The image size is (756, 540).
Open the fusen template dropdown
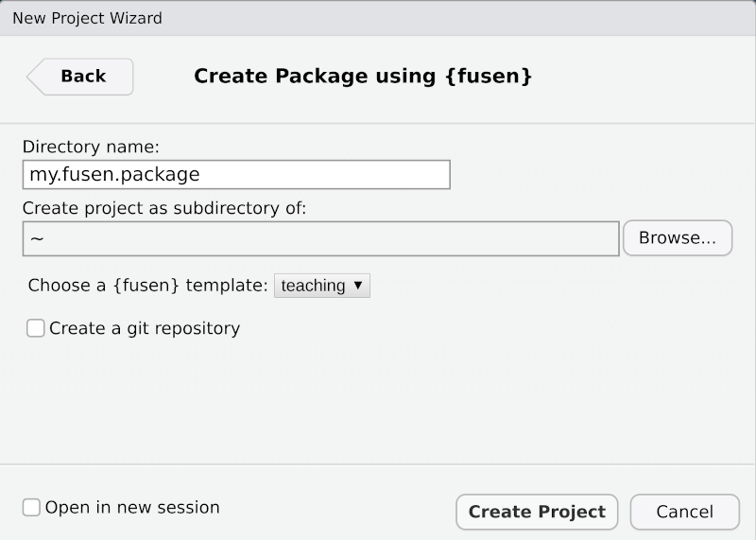(x=321, y=286)
